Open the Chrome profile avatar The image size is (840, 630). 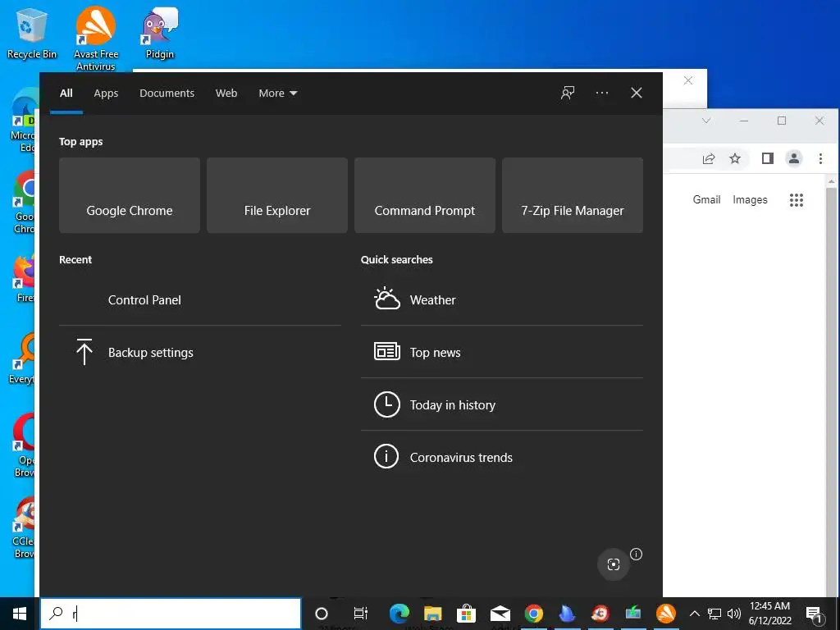coord(794,158)
